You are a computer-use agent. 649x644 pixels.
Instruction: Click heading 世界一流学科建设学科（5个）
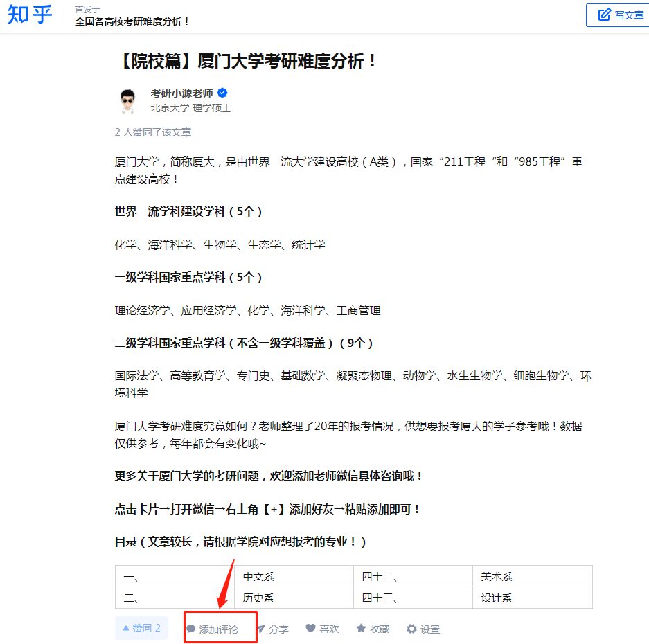188,211
